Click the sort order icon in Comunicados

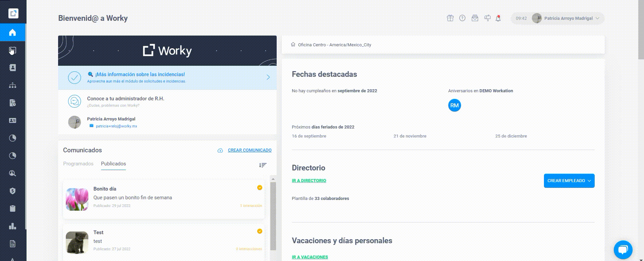click(x=263, y=165)
